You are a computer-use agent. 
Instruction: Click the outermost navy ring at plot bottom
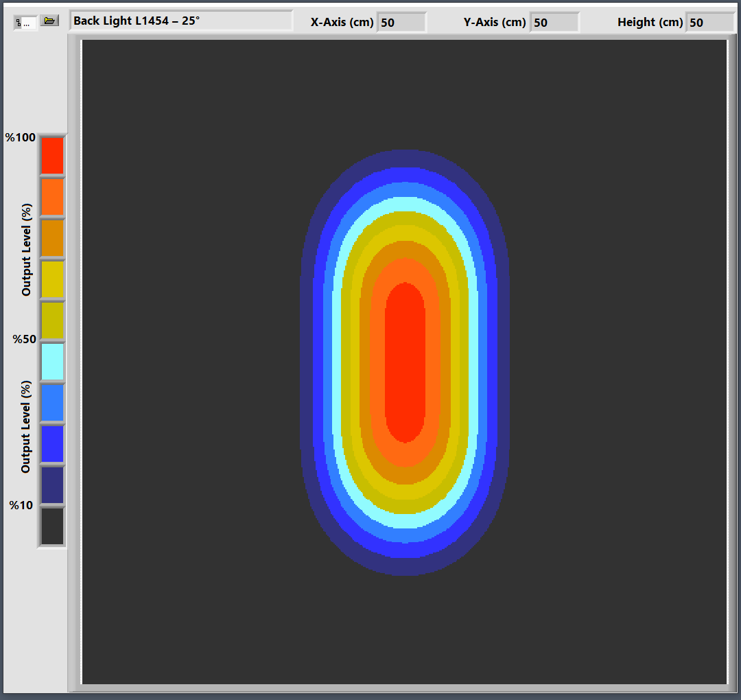pos(405,567)
